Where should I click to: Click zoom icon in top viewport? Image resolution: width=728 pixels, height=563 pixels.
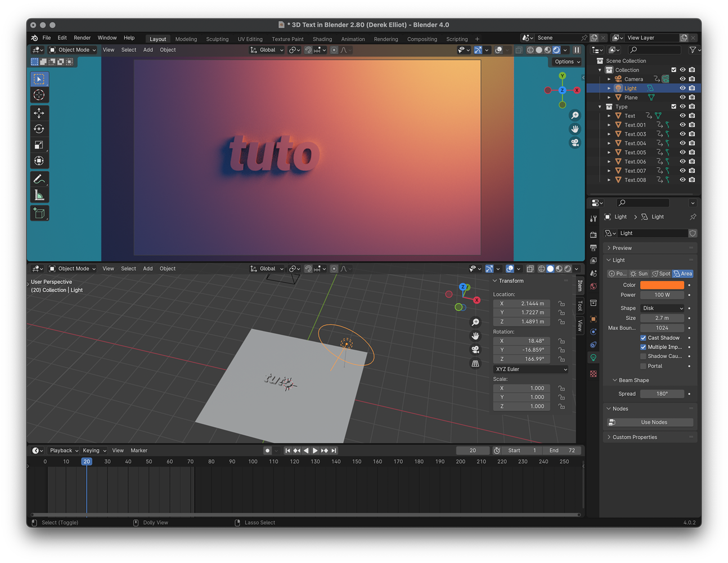pyautogui.click(x=574, y=115)
